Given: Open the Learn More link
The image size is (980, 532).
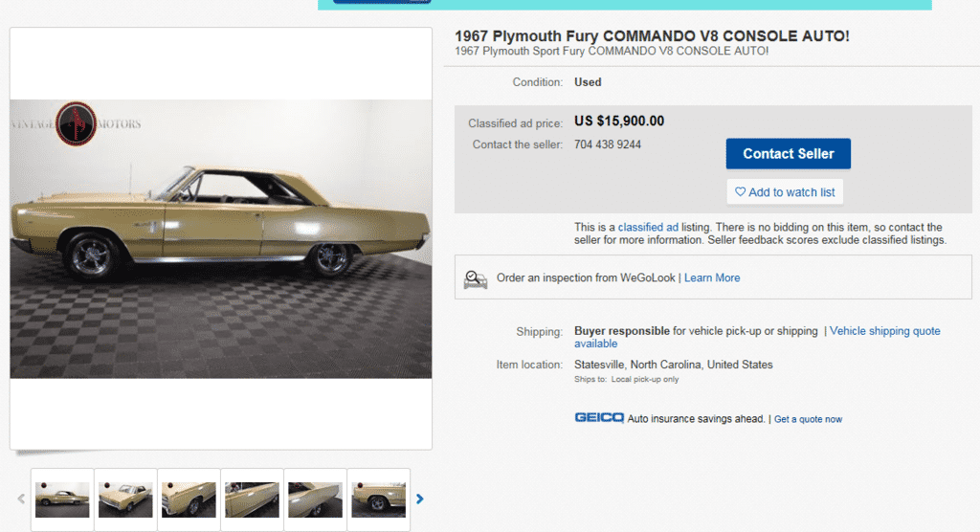Looking at the screenshot, I should [711, 277].
